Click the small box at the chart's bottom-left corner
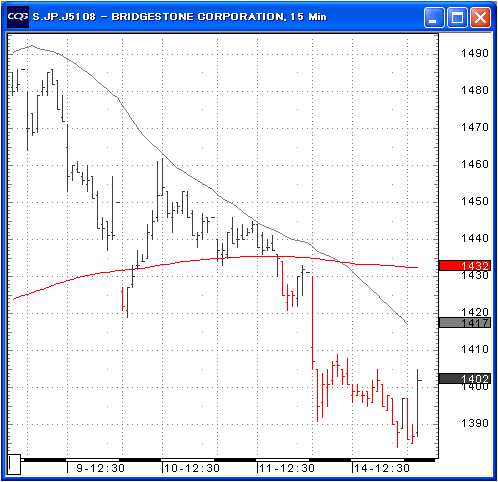The width and height of the screenshot is (498, 482). (x=14, y=464)
